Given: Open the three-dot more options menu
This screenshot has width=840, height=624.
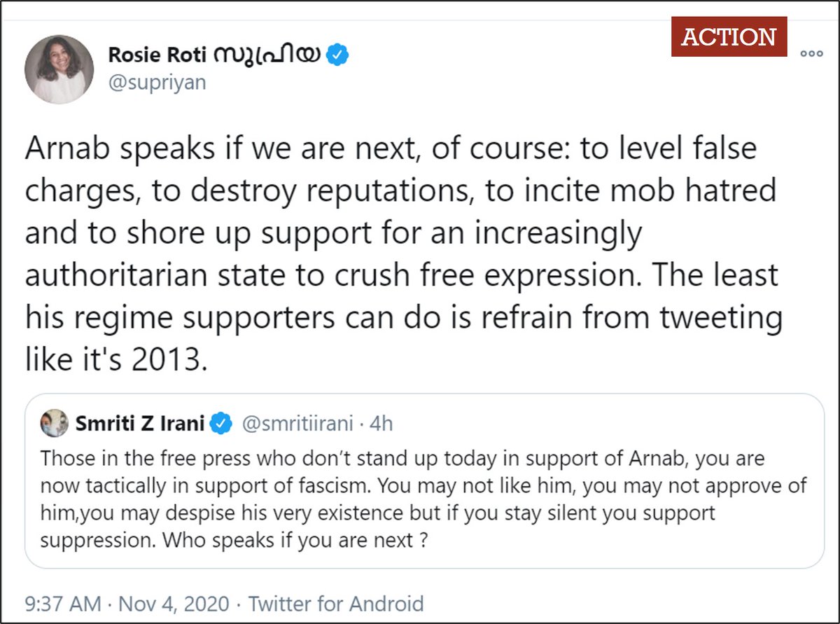Looking at the screenshot, I should pyautogui.click(x=811, y=53).
